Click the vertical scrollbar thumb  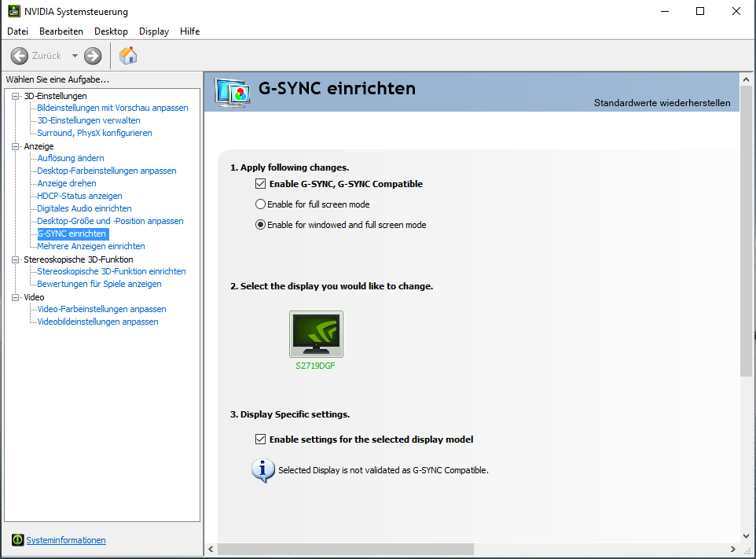point(746,231)
